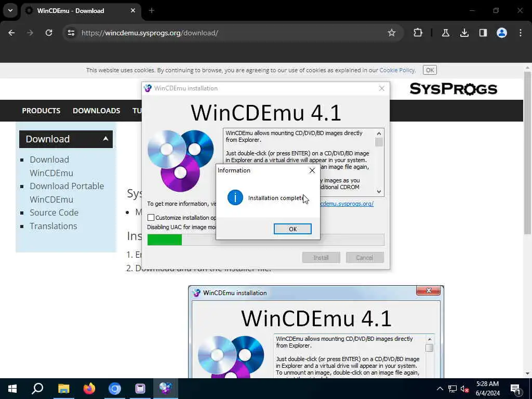The image size is (532, 399).
Task: Show hidden system tray icons
Action: [440, 389]
